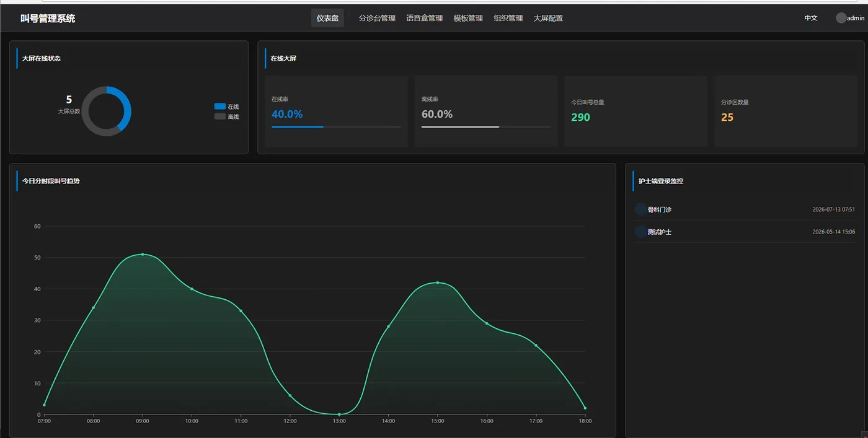Click the 大屏总数 label under 5

[x=69, y=112]
